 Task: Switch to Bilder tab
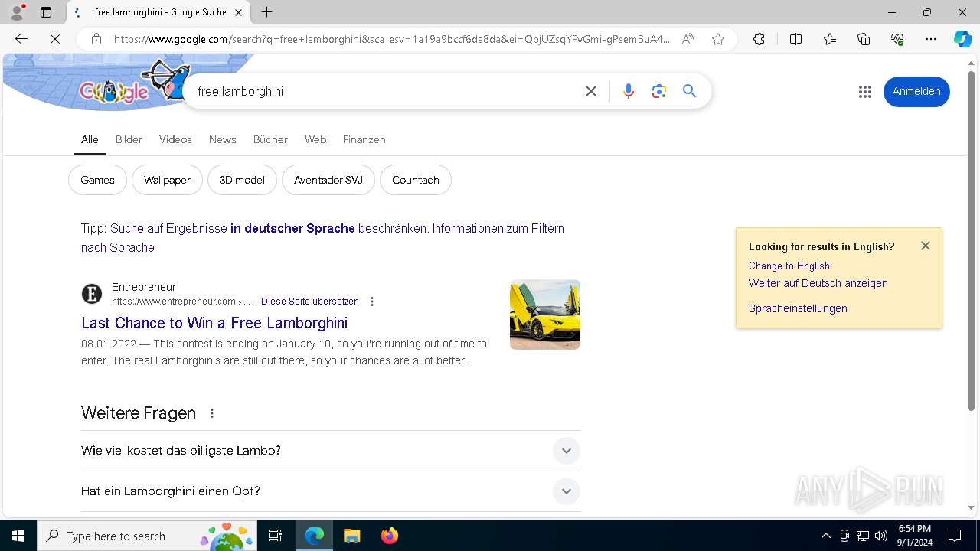click(129, 139)
